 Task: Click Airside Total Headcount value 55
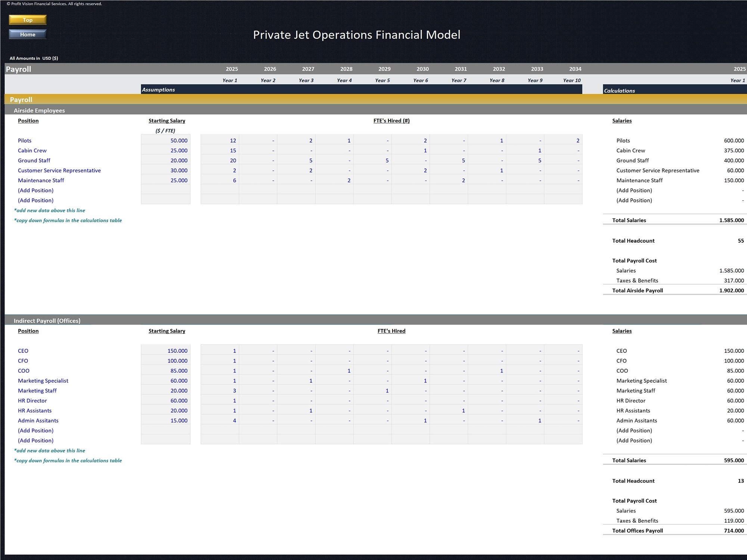pyautogui.click(x=741, y=241)
